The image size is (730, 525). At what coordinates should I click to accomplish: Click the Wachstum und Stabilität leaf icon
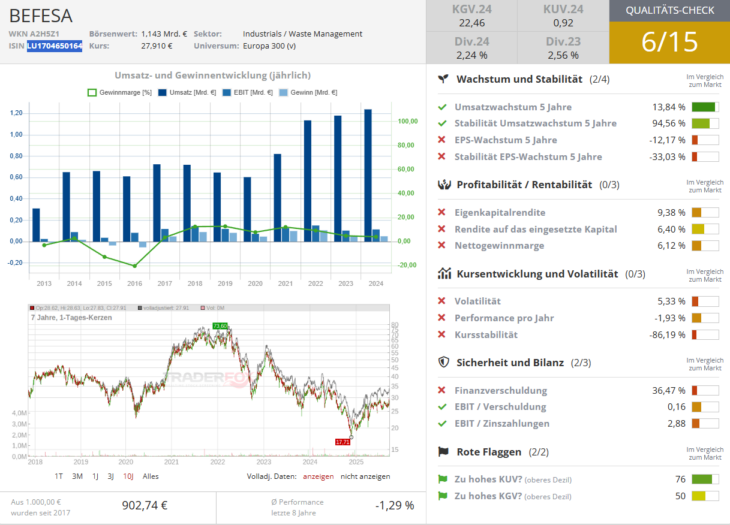pos(443,79)
